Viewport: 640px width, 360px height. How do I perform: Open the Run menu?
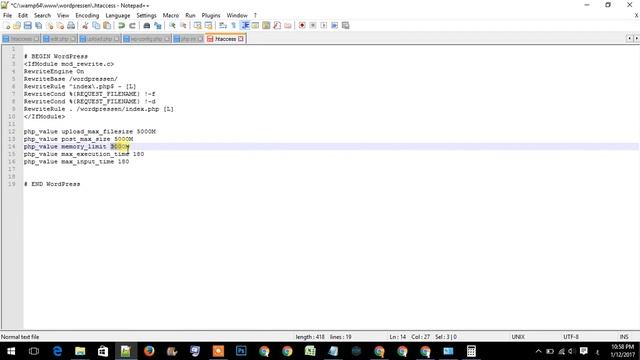190,16
